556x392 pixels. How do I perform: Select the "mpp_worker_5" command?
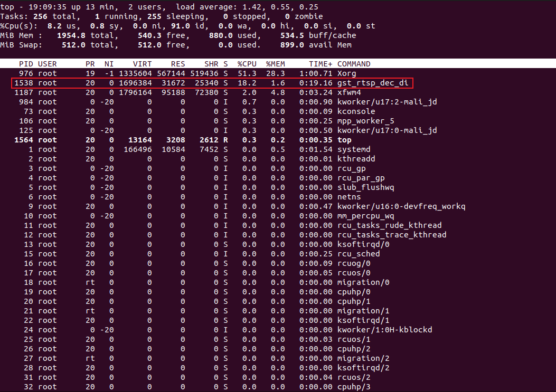pos(365,121)
